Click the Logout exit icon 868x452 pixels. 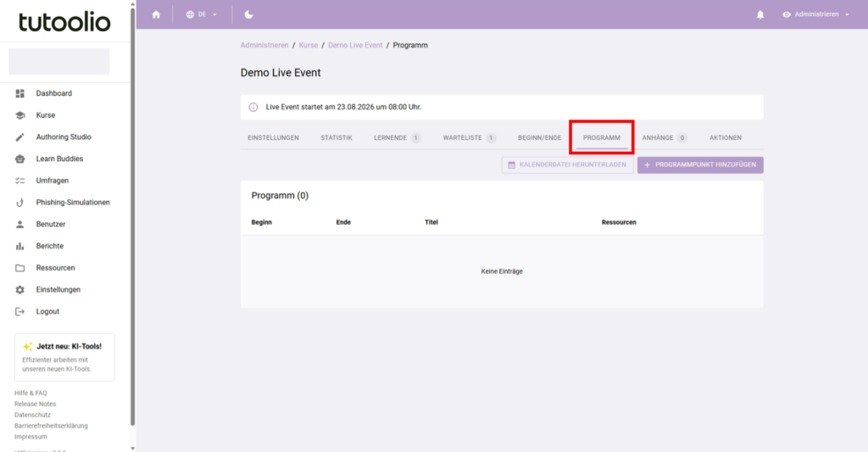tap(20, 311)
